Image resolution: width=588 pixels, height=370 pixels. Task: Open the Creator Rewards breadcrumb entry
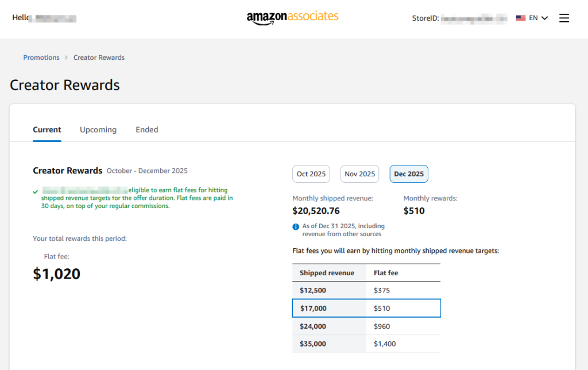click(99, 57)
